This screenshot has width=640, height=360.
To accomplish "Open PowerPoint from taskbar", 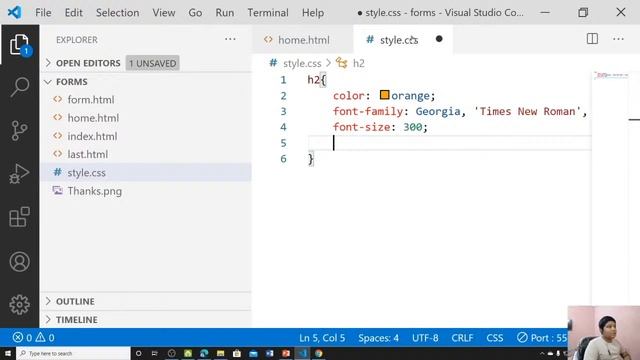I will [x=286, y=353].
